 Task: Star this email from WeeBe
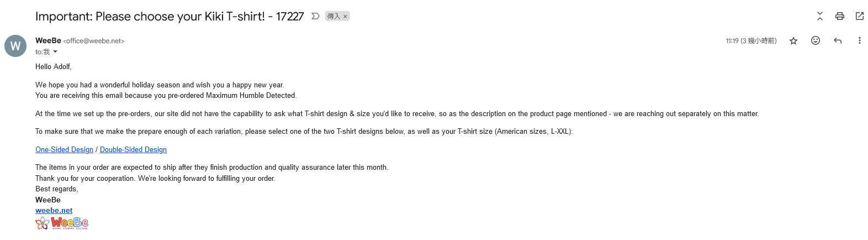[793, 40]
